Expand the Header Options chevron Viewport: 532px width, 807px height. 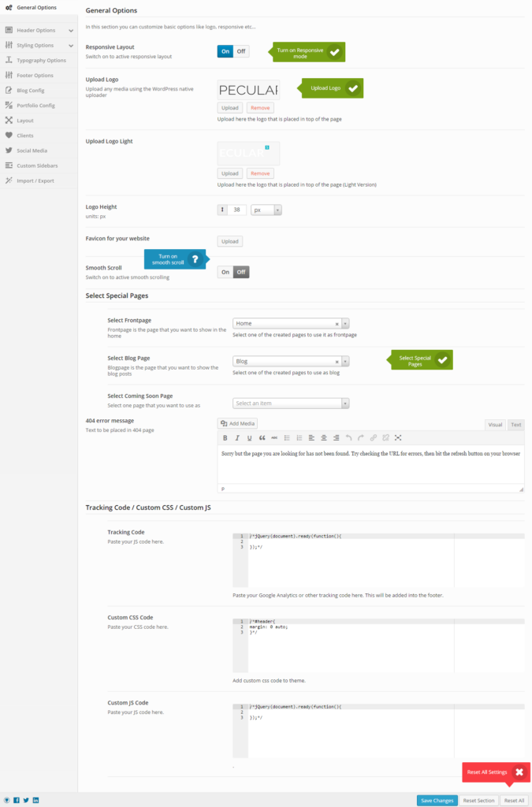tap(71, 31)
